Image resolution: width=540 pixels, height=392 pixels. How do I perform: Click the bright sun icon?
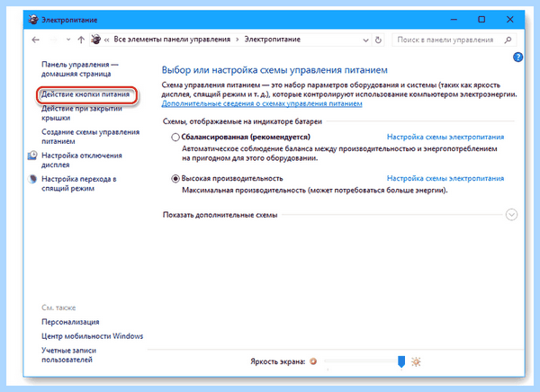pos(416,361)
